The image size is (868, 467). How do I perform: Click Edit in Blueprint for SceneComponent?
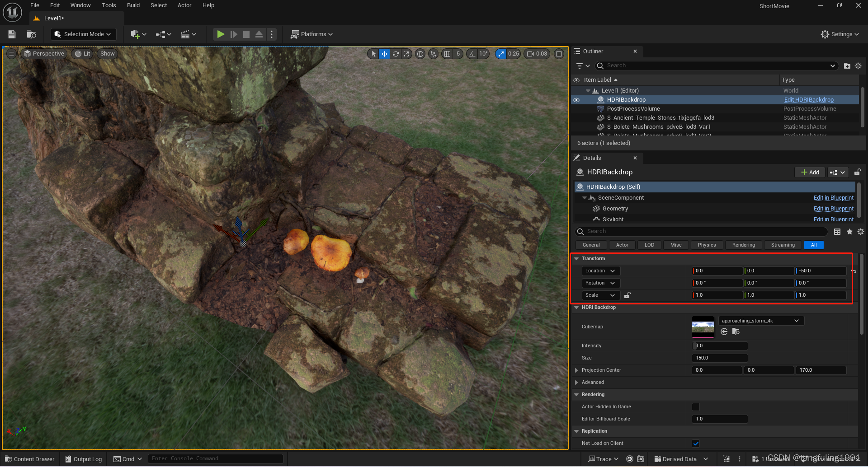click(x=834, y=198)
